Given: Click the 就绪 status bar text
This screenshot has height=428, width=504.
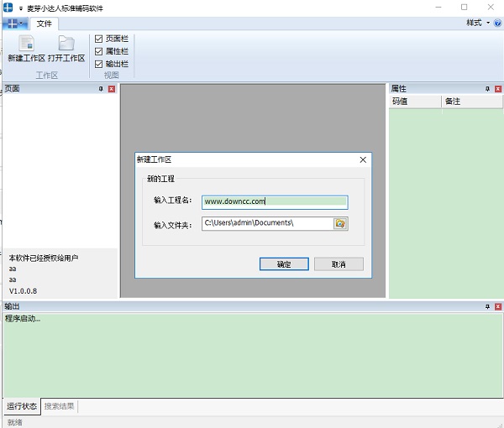Looking at the screenshot, I should 15,422.
